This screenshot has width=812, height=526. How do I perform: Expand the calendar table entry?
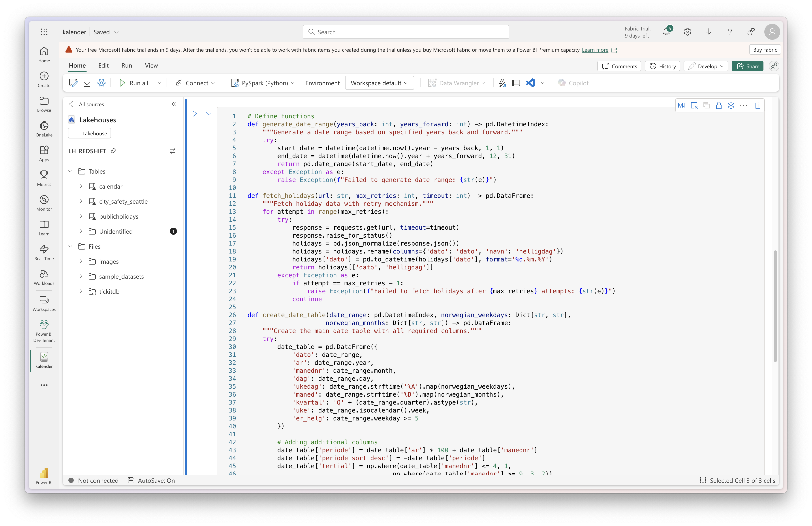pyautogui.click(x=81, y=186)
